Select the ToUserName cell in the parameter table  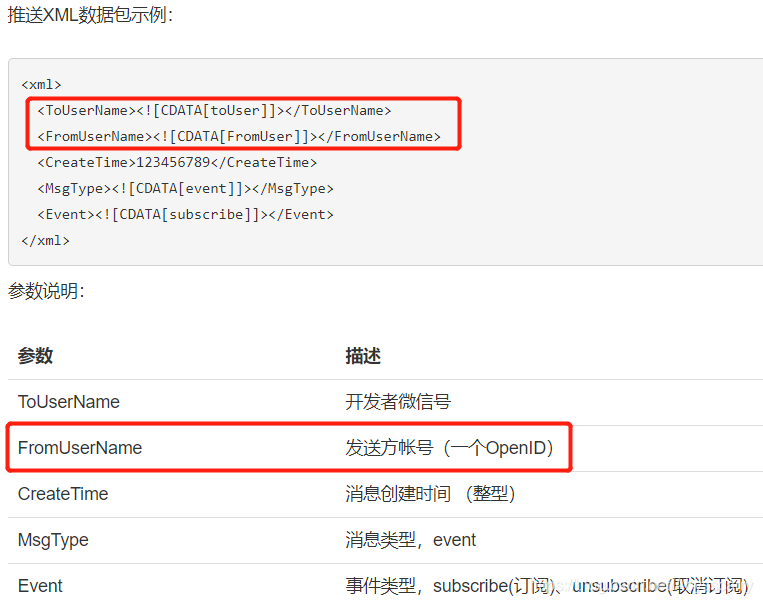(x=69, y=402)
